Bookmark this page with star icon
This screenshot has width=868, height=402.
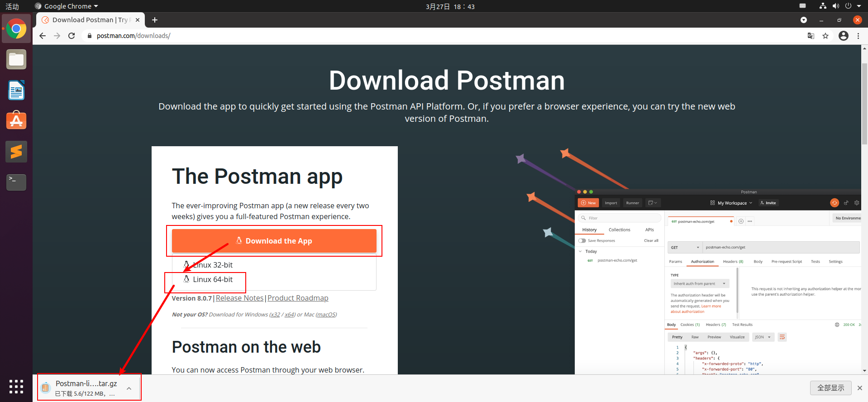pos(825,36)
